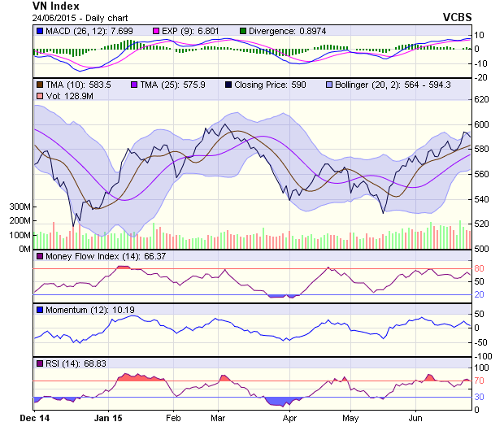This screenshot has width=504, height=435.
Task: Click the blue MACD legend swatch
Action: [40, 31]
